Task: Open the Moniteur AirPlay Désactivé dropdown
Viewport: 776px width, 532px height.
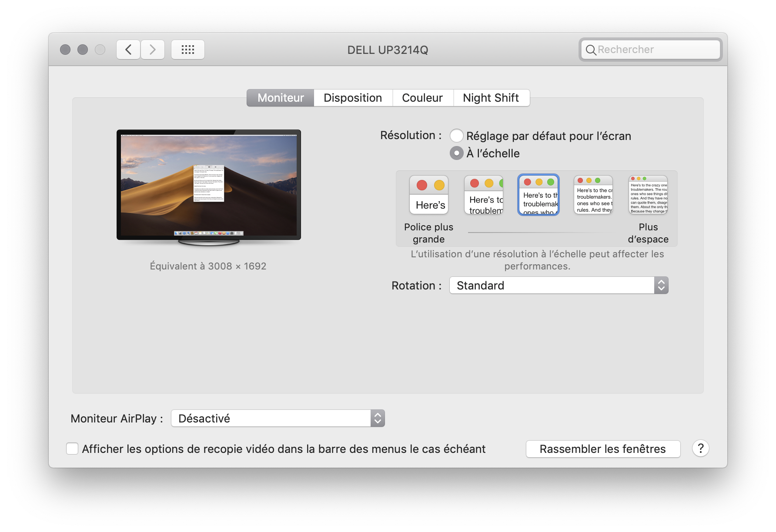Action: click(278, 419)
